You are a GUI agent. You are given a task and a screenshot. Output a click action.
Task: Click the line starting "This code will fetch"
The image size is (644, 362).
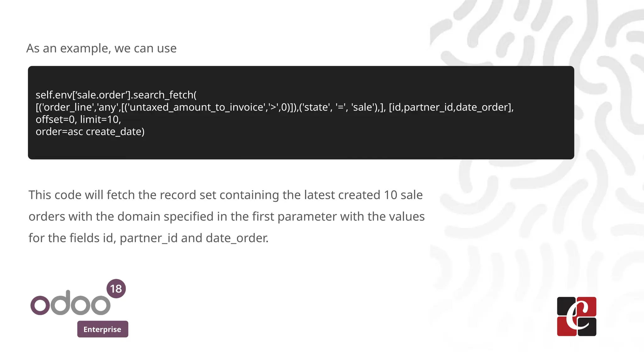coord(225,195)
